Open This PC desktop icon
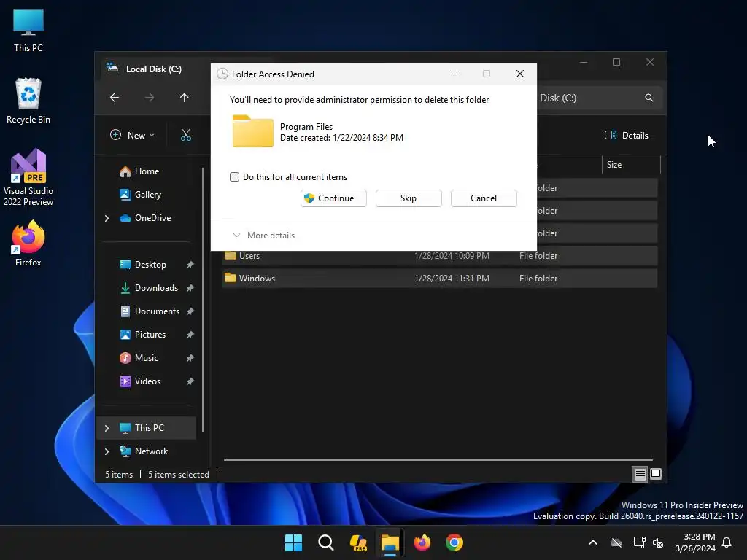747x560 pixels. (x=28, y=31)
